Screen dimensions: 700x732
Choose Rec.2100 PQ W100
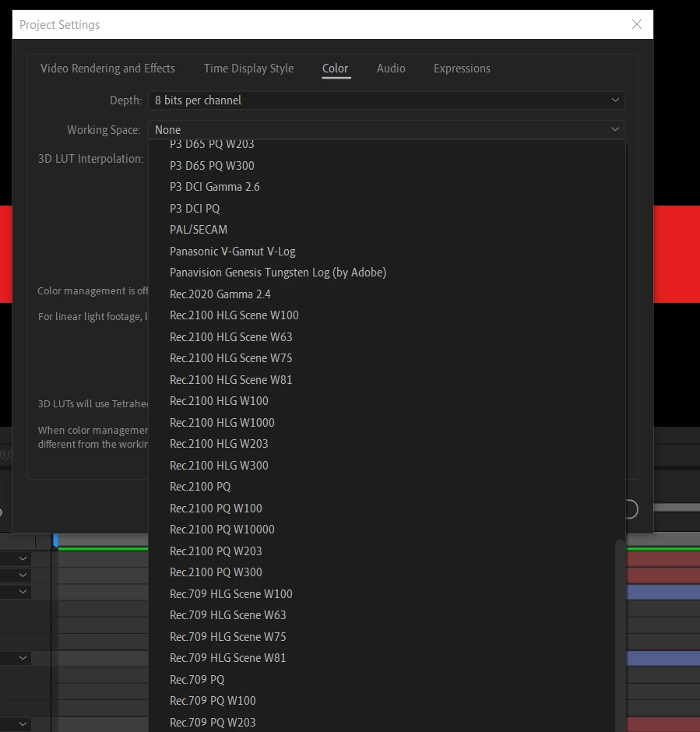tap(387, 509)
